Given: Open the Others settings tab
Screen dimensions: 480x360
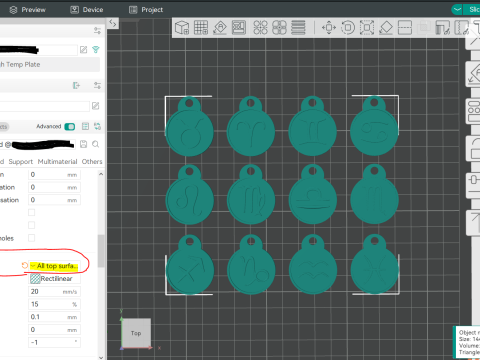Looking at the screenshot, I should pyautogui.click(x=92, y=162).
